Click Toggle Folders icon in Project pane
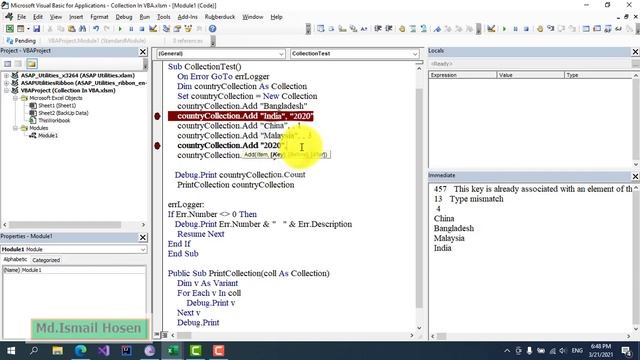The width and height of the screenshot is (640, 360). tap(32, 64)
